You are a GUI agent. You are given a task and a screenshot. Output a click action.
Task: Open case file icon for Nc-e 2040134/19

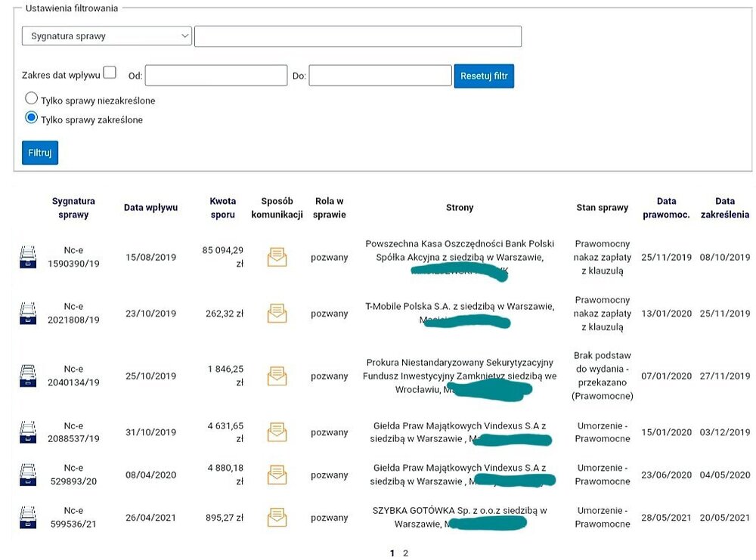(x=28, y=376)
